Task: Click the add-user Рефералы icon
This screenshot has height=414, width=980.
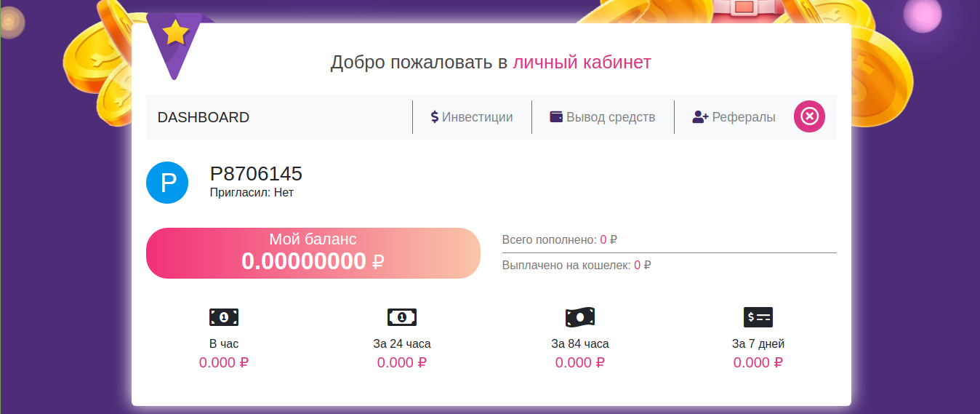Action: click(x=700, y=117)
